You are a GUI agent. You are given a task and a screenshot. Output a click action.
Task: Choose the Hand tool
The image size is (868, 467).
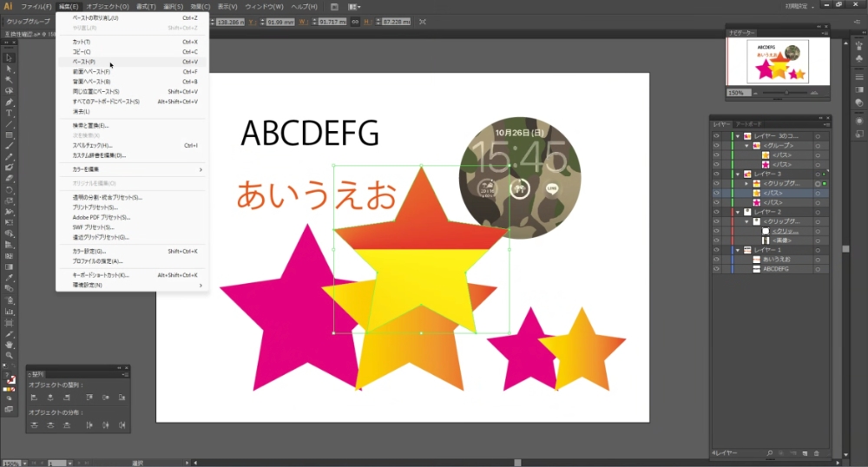point(10,345)
